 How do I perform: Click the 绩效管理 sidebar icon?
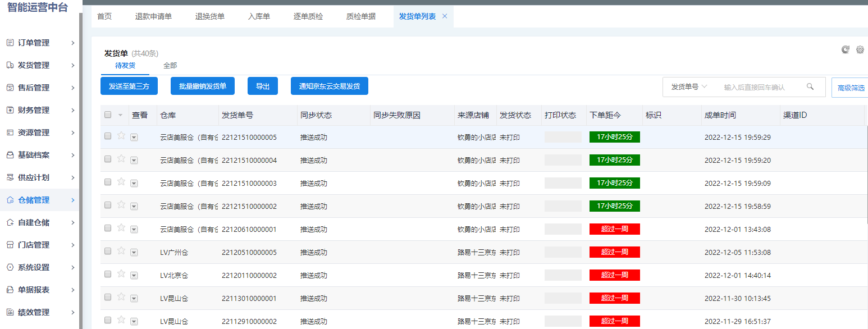click(x=10, y=312)
